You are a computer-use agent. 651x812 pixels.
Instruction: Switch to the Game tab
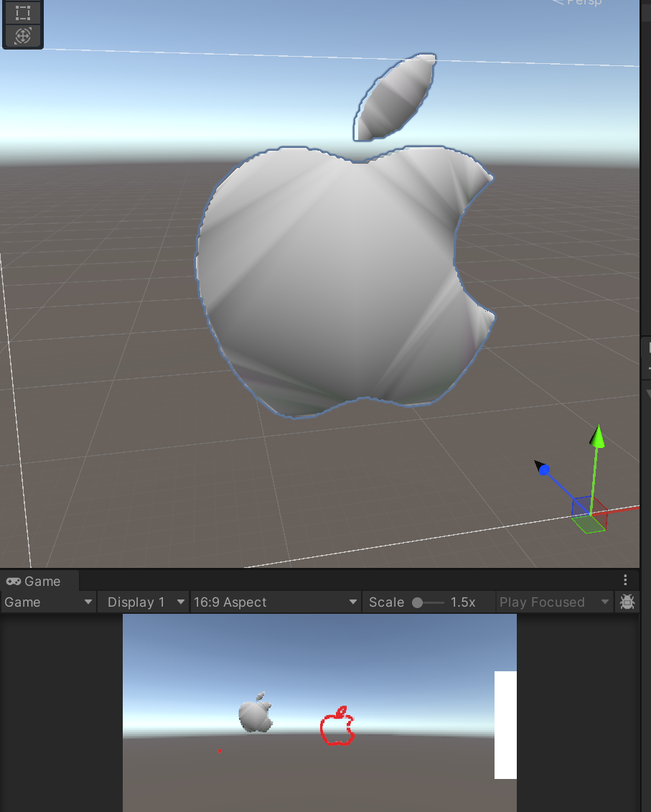34,581
